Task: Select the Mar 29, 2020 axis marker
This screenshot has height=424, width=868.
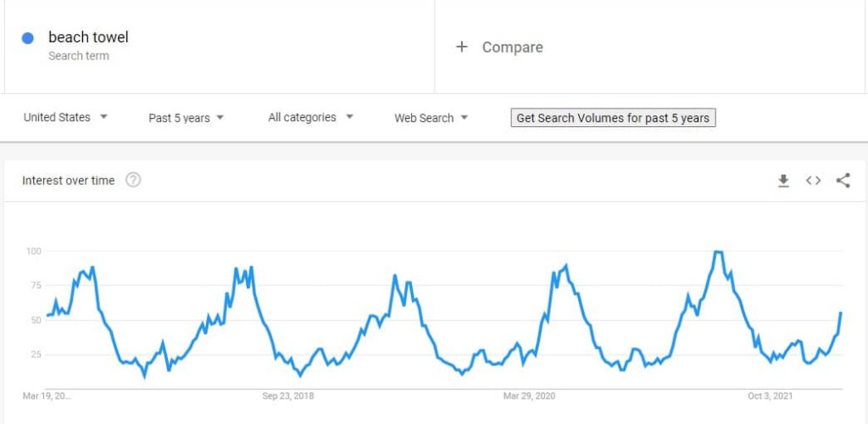Action: click(529, 396)
